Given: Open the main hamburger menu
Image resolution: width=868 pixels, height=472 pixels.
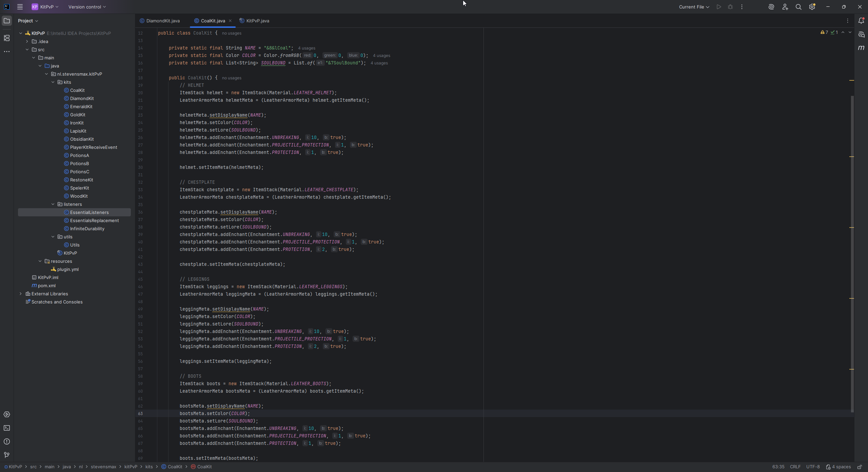Looking at the screenshot, I should tap(20, 7).
